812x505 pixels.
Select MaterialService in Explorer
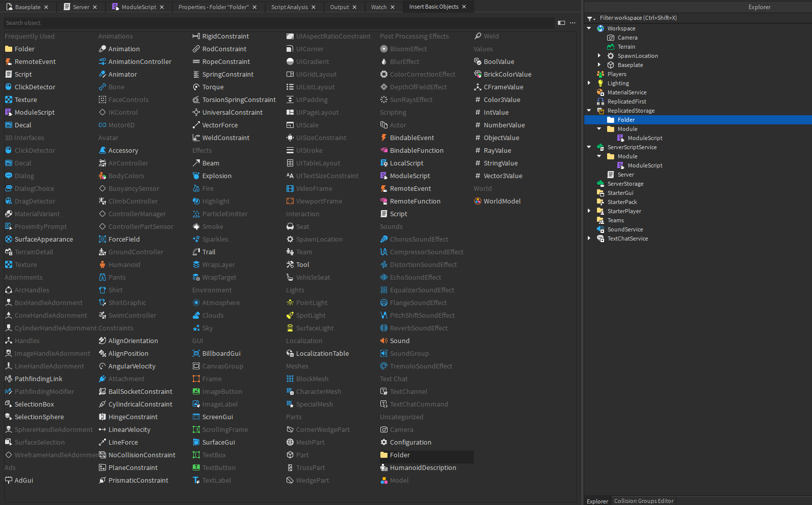(627, 92)
